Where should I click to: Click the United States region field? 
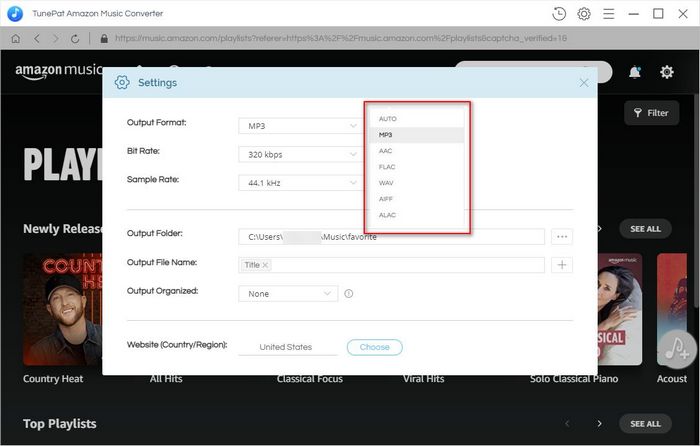[288, 347]
